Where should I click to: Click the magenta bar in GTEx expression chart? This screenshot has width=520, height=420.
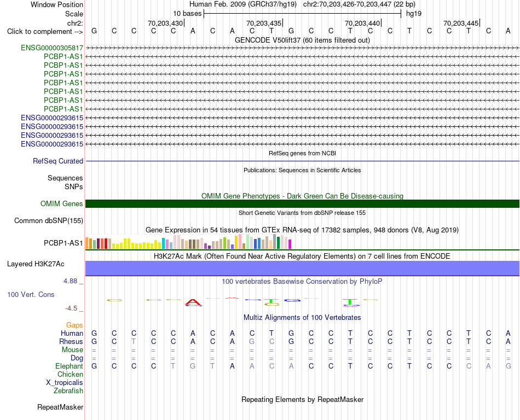290,244
